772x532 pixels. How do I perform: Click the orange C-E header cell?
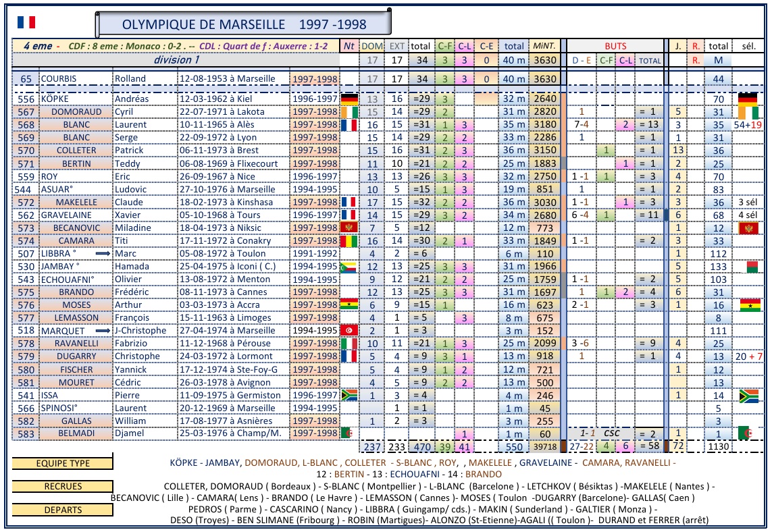coord(486,47)
